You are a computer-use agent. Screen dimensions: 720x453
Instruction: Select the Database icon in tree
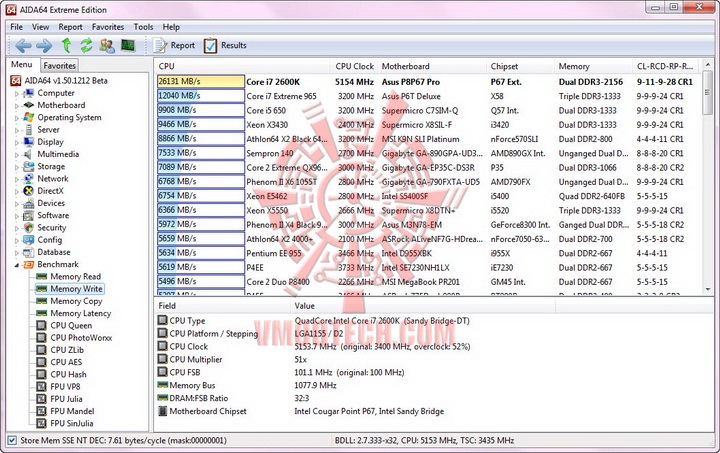(28, 252)
